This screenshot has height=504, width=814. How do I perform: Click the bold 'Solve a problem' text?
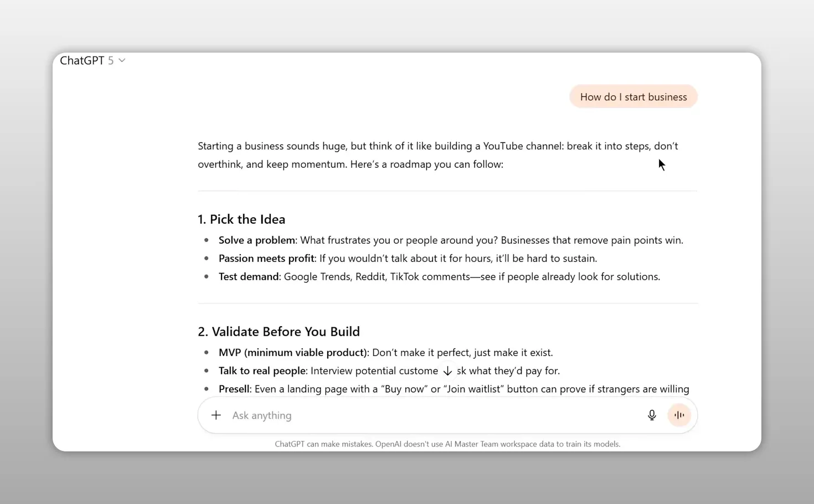click(x=256, y=240)
